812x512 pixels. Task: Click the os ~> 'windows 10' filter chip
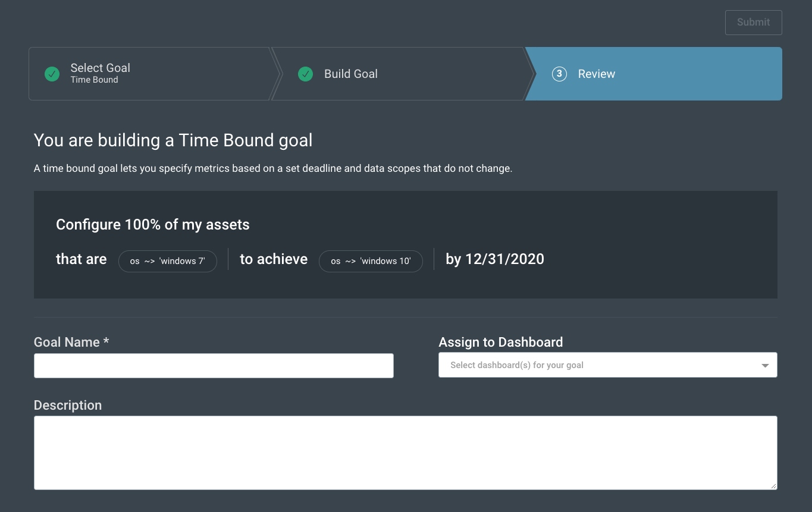pos(371,261)
